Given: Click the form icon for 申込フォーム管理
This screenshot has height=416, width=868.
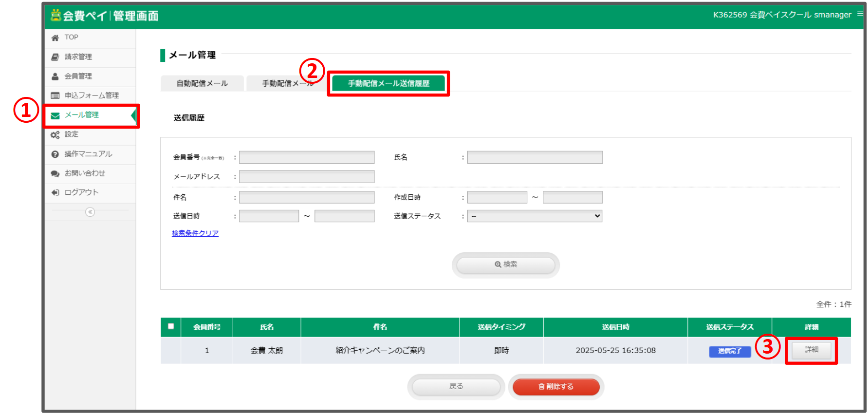Looking at the screenshot, I should 55,95.
